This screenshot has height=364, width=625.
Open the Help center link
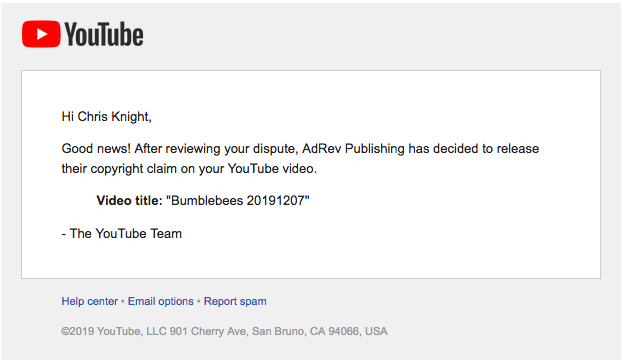(x=90, y=301)
